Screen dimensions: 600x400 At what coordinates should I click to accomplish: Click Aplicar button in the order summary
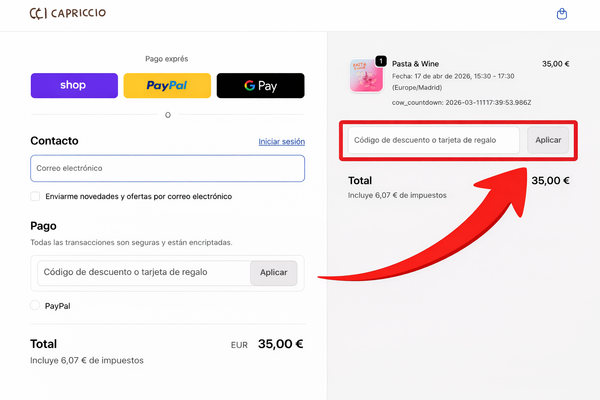[548, 140]
